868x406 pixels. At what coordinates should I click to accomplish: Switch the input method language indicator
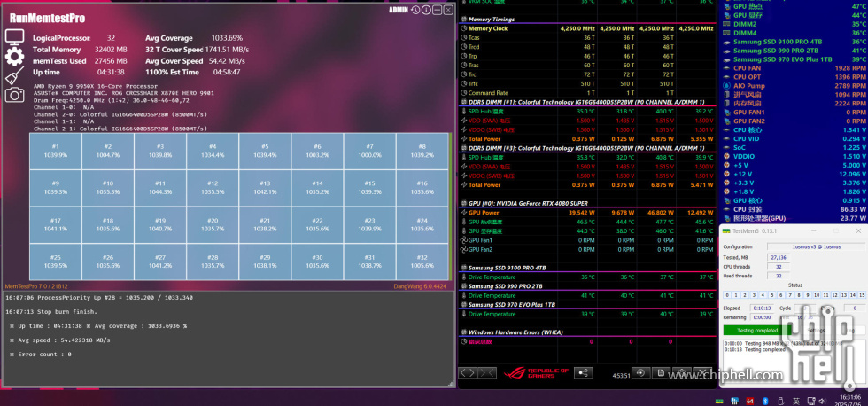coord(796,401)
